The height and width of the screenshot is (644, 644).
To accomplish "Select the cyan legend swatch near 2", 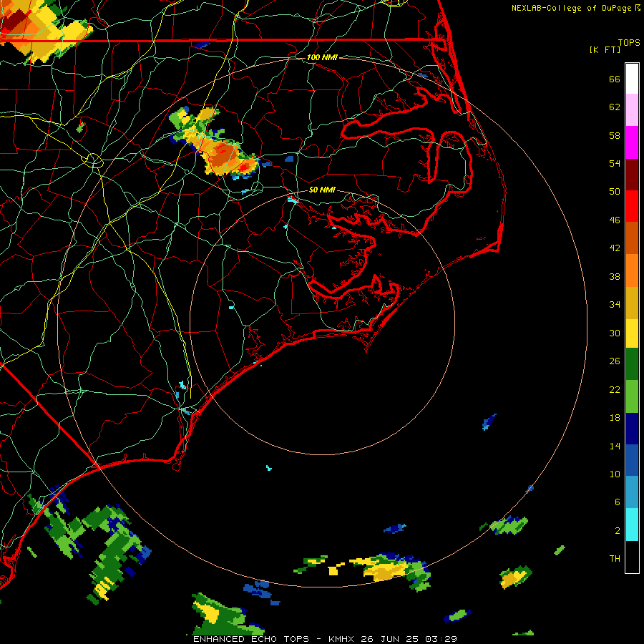I will [x=632, y=525].
